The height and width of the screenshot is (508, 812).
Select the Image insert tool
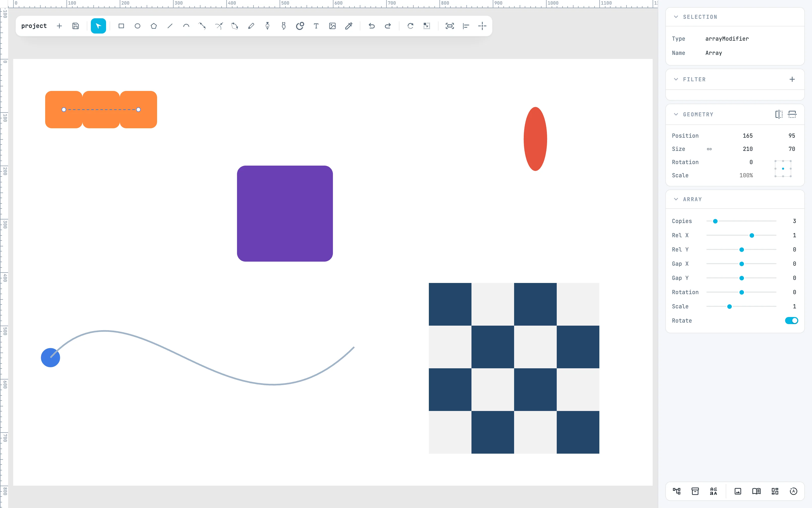point(332,26)
